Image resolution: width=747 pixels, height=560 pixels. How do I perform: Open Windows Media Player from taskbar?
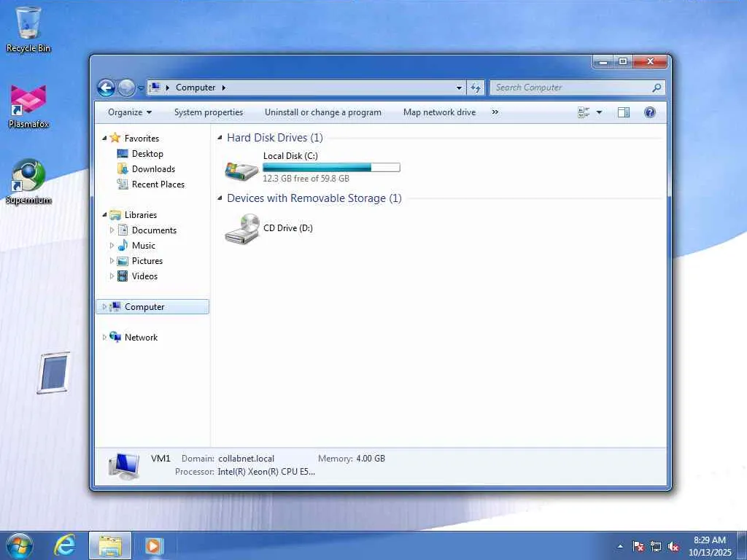point(153,545)
